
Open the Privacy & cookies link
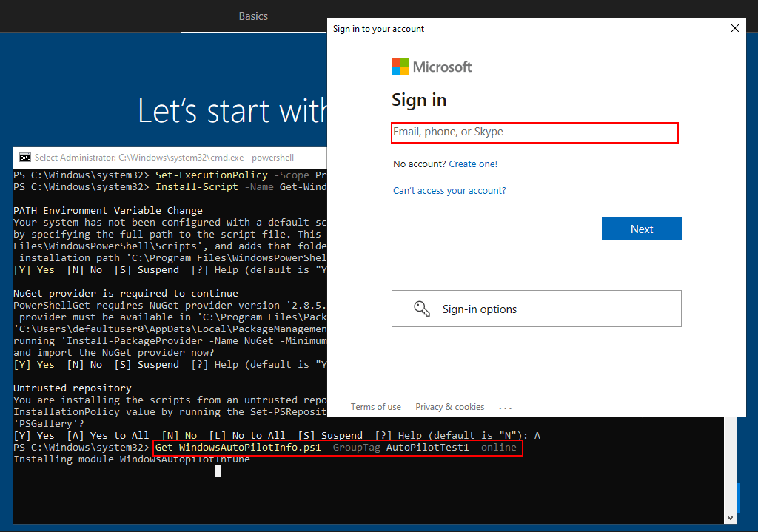pyautogui.click(x=450, y=407)
